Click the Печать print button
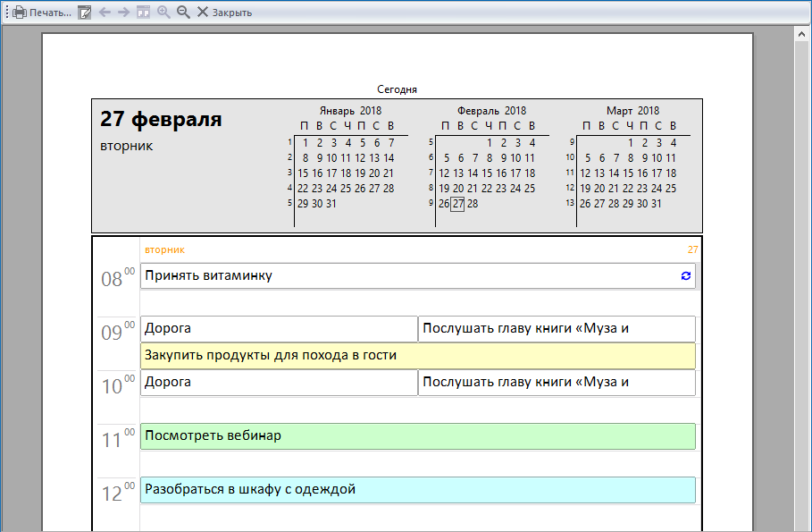This screenshot has height=532, width=812. coord(42,12)
